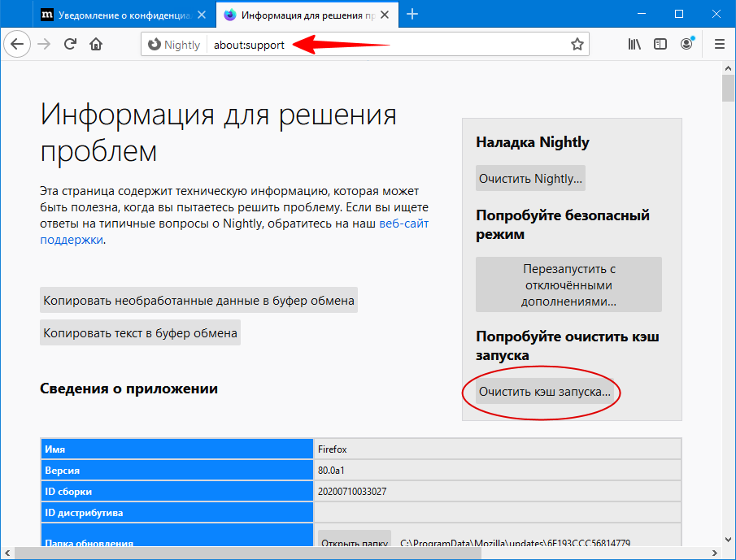Screen dimensions: 736x560
Task: Click the build ID '20200710033027'
Action: tap(352, 492)
